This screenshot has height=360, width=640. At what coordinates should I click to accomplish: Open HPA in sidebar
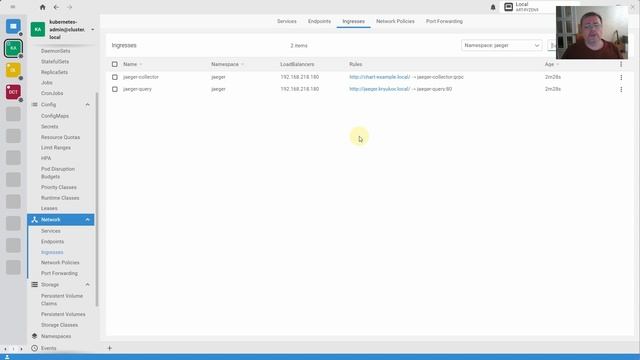46,158
